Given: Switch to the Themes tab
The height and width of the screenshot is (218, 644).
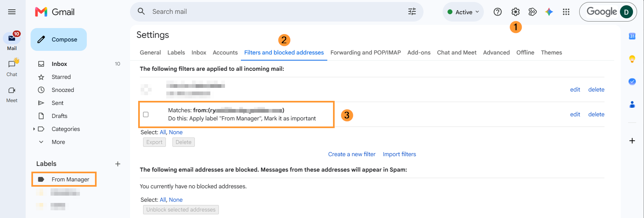Looking at the screenshot, I should click(551, 52).
